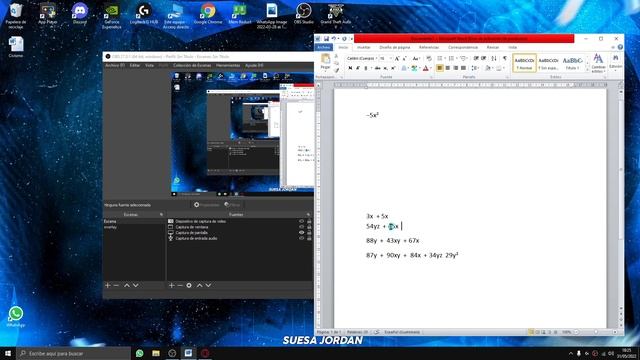Click the Save icon in Word's quick access toolbar
Image resolution: width=640 pixels, height=360 pixels.
pyautogui.click(x=327, y=38)
